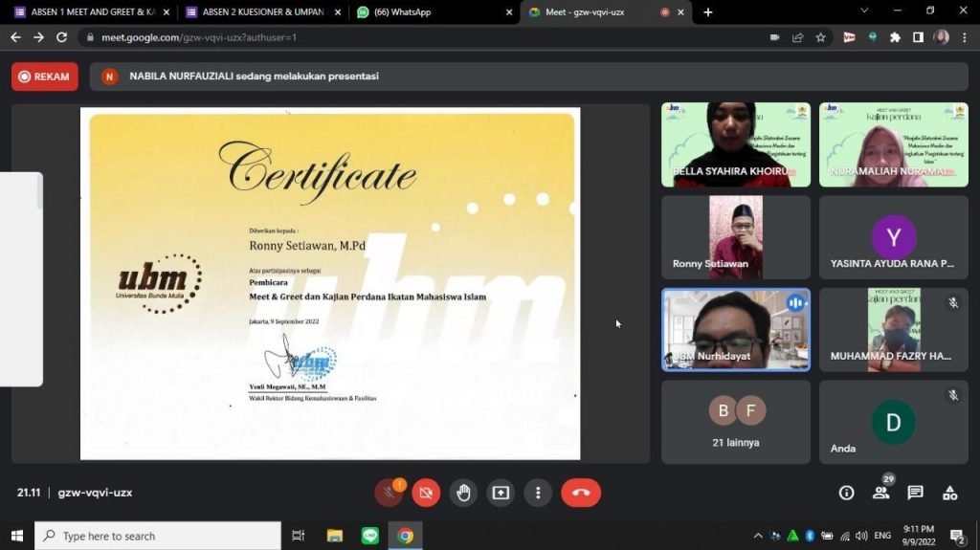
Task: Go back in browser history
Action: point(15,37)
